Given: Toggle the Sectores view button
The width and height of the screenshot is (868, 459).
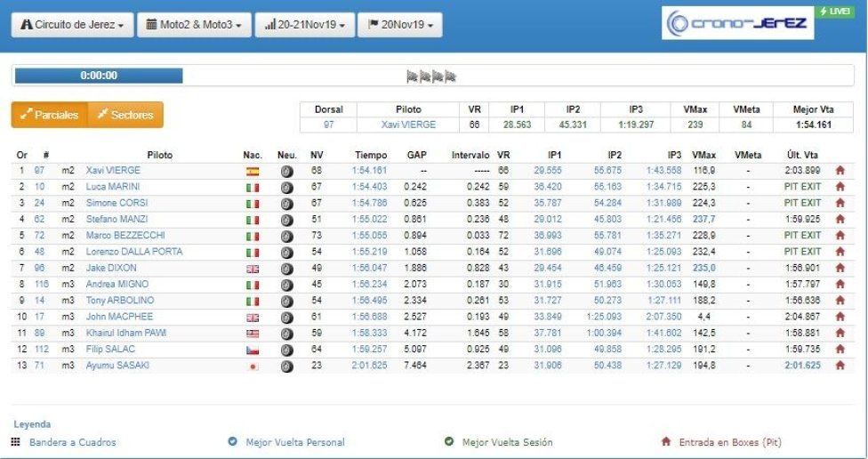Looking at the screenshot, I should (x=125, y=115).
